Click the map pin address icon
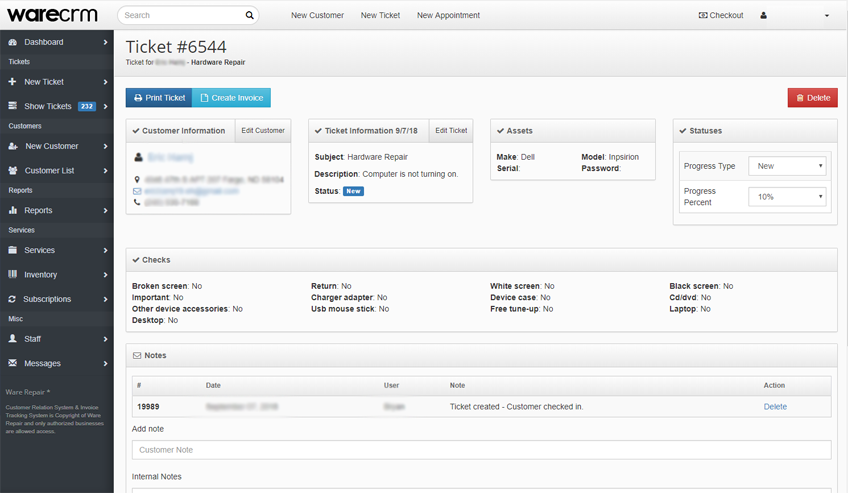This screenshot has height=493, width=848. [x=137, y=179]
